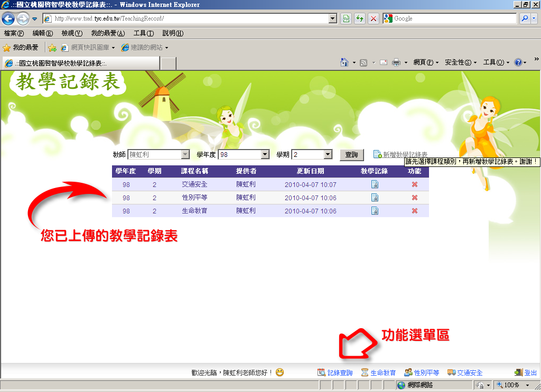This screenshot has height=392, width=541.
Task: Click the 交通安全 course name cell
Action: 194,184
